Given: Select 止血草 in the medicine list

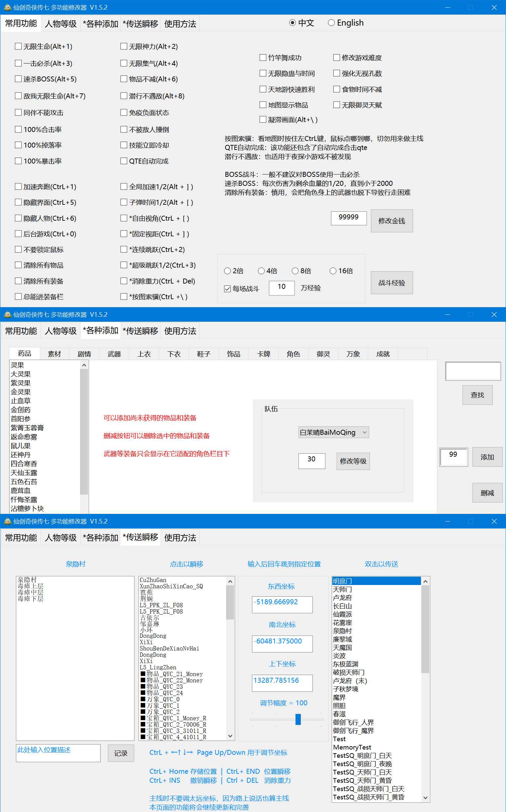Looking at the screenshot, I should pos(21,401).
